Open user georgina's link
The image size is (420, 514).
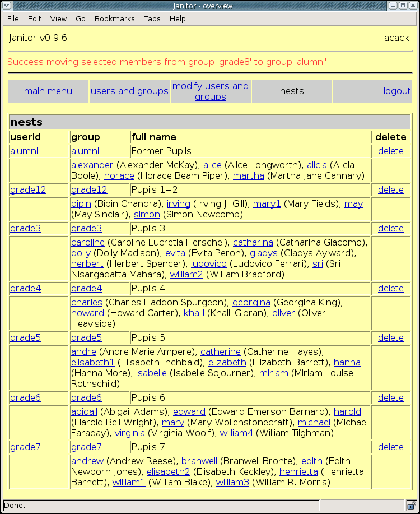click(251, 303)
